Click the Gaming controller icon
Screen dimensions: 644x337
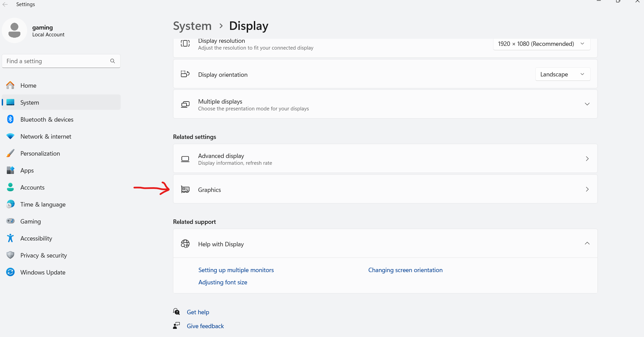point(11,221)
